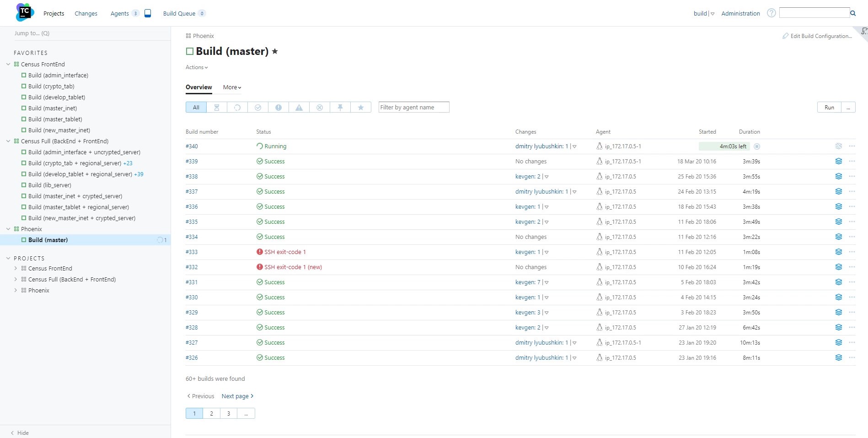Click SSH exit-code 1 (new) status

293,267
